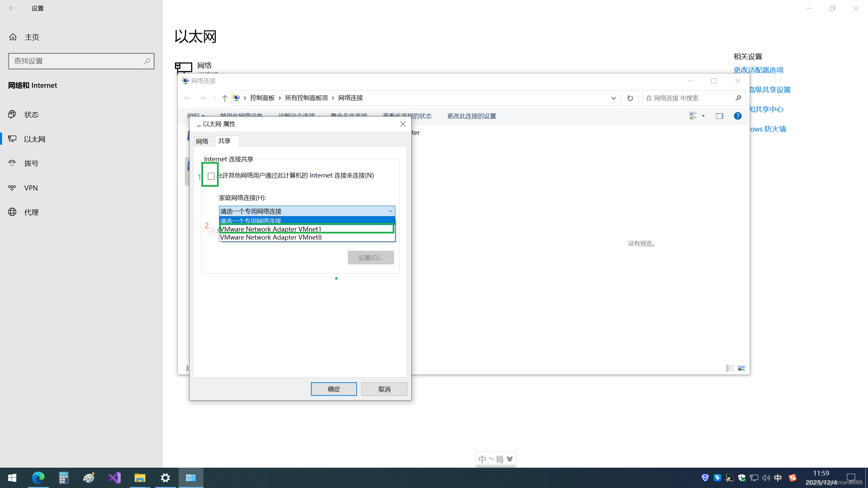Select VMware Network Adapter VMnet1 option
Screen dimensions: 868x488
[x=307, y=229]
